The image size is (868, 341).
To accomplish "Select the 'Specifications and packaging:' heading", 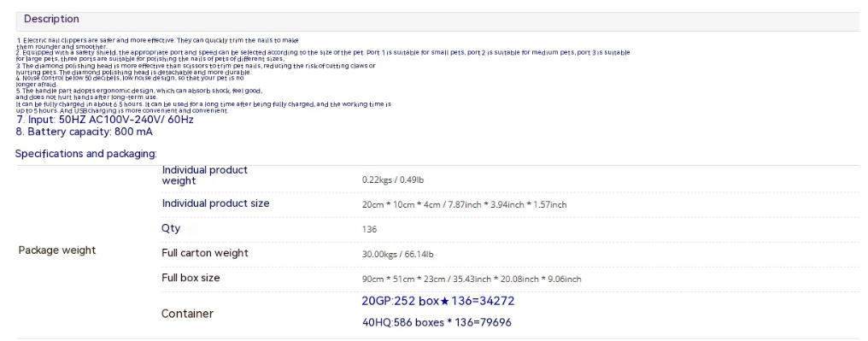I will [x=85, y=154].
